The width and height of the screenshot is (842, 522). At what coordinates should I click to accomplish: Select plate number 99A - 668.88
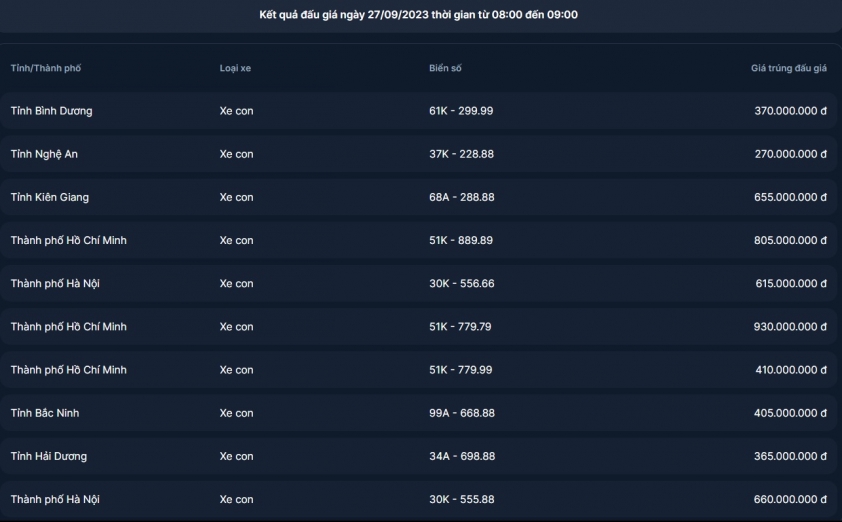[462, 413]
